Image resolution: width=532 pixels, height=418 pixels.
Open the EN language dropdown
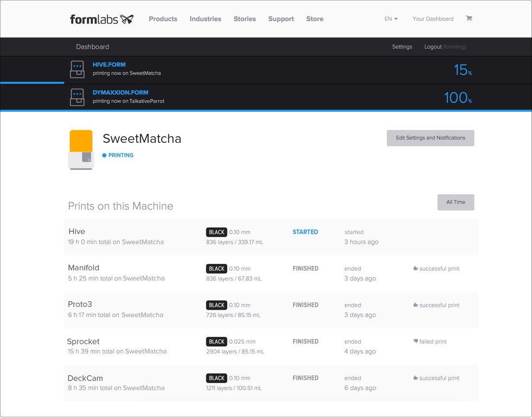[391, 18]
